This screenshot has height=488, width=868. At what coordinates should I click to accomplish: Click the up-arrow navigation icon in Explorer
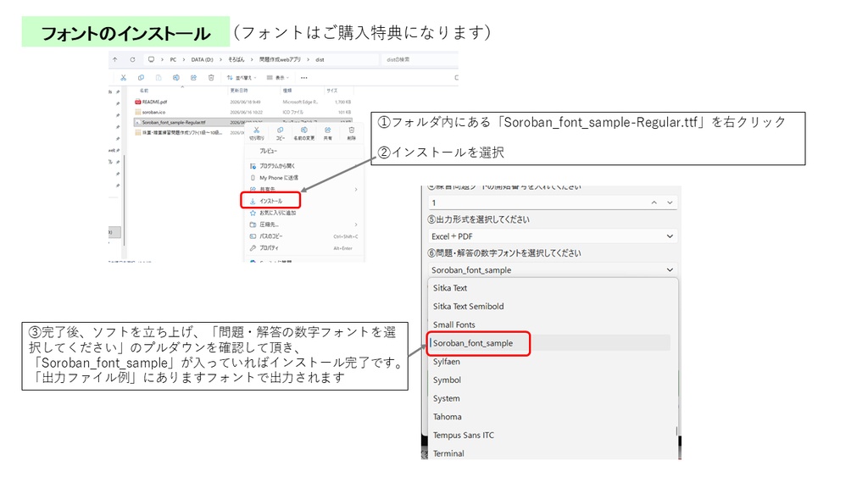[x=115, y=59]
